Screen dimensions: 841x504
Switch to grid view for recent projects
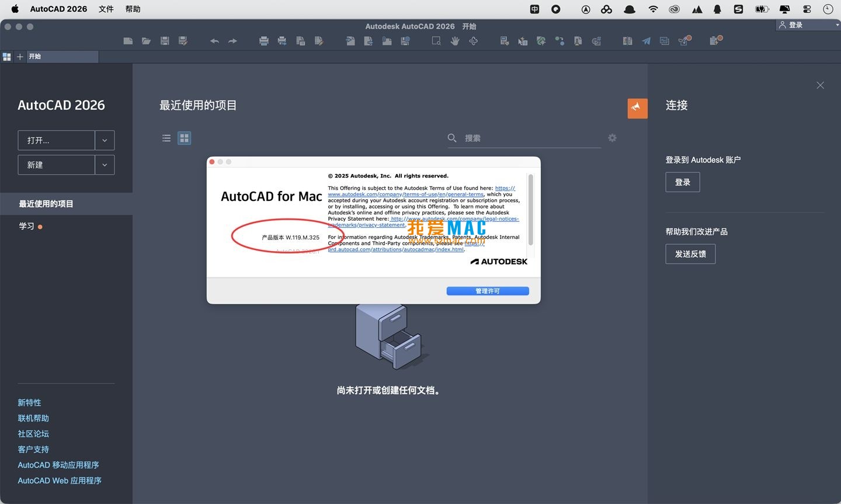click(x=184, y=138)
